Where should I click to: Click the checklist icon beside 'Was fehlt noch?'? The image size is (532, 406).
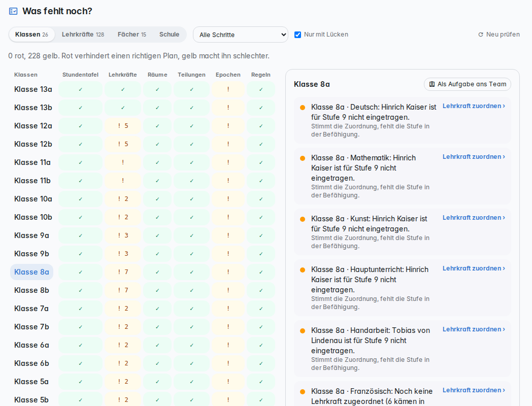(x=13, y=11)
